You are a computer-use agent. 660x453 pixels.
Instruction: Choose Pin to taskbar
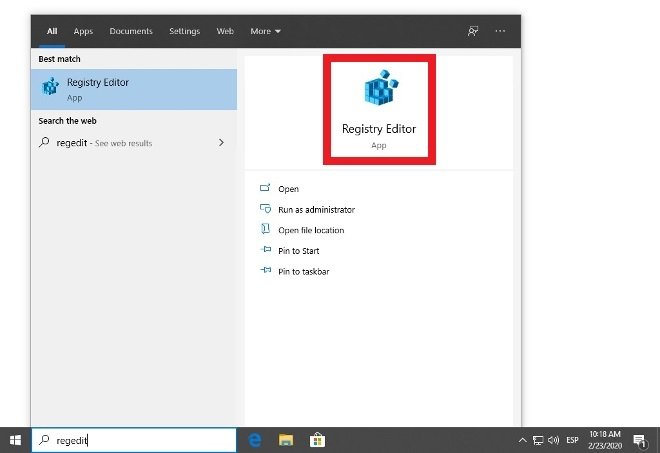[303, 272]
